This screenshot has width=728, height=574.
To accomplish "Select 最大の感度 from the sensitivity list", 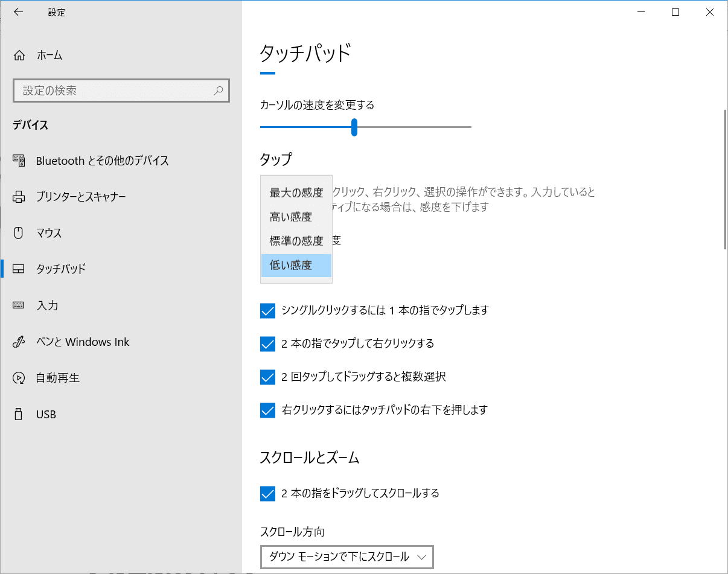I will tap(296, 193).
